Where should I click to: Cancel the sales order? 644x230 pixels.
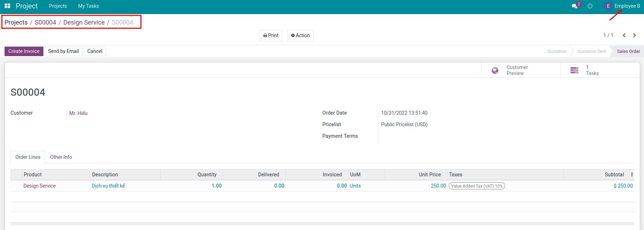click(94, 51)
